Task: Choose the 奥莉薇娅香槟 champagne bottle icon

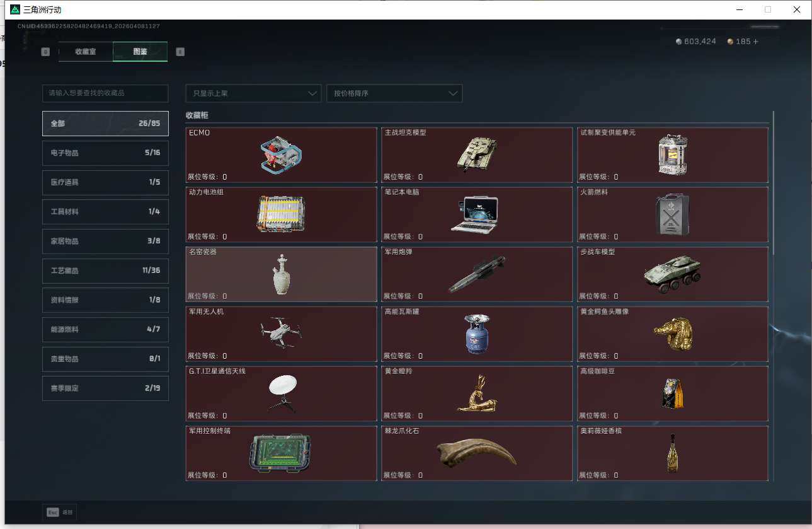Action: (672, 453)
